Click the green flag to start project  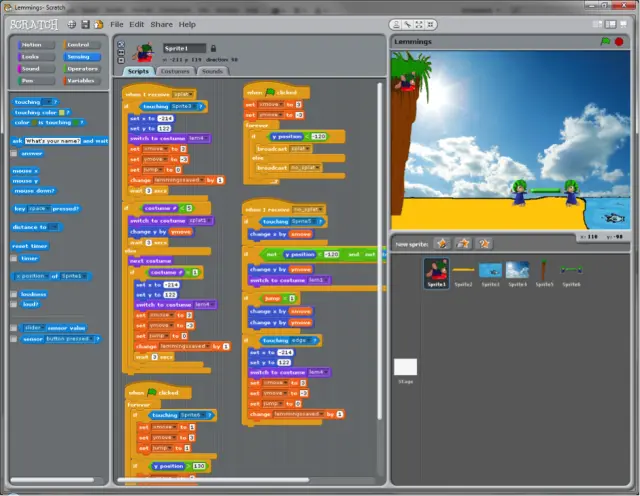pyautogui.click(x=605, y=42)
